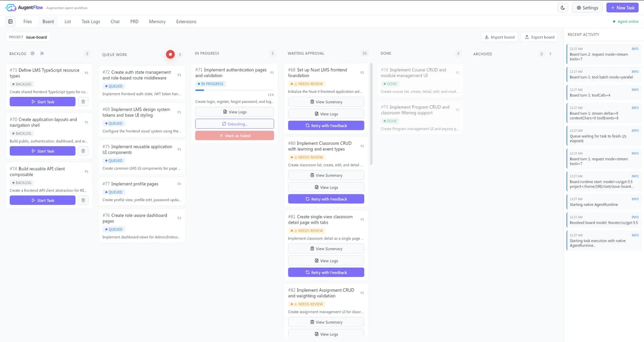
Task: Start Task for #73 Define LMS TypeScript
Action: pos(43,102)
